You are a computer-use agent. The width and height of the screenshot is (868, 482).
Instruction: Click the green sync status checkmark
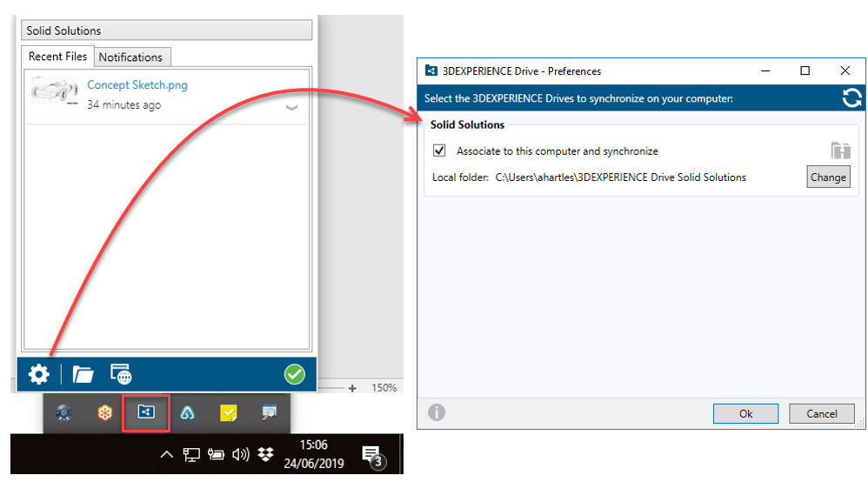click(x=295, y=375)
